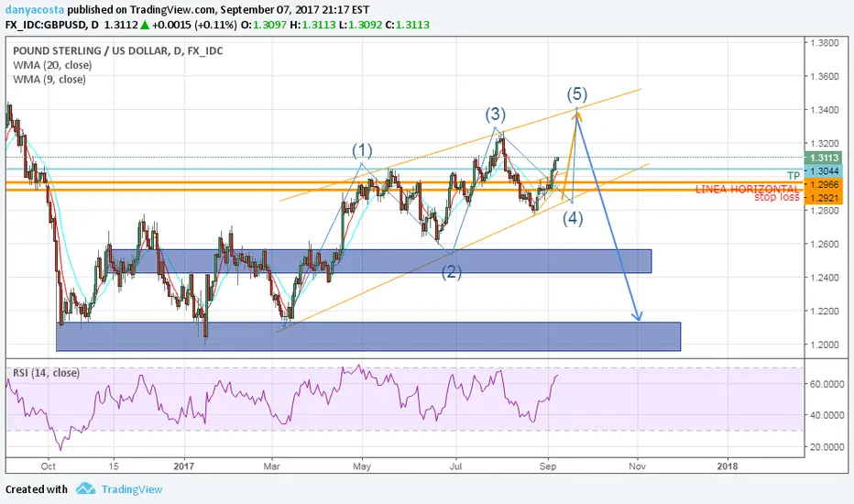
Task: Click the RSI (14, close) indicator label
Action: click(x=47, y=373)
